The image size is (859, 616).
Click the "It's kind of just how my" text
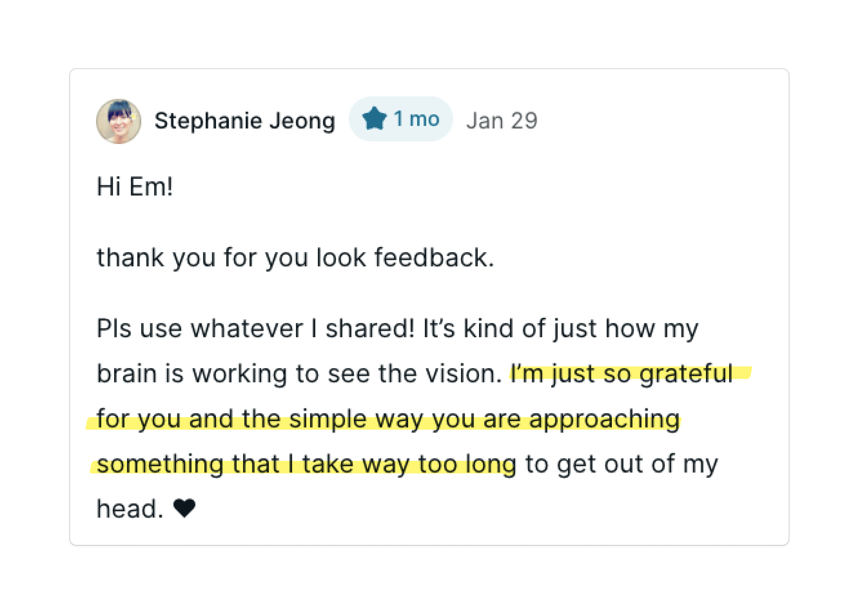click(x=560, y=328)
